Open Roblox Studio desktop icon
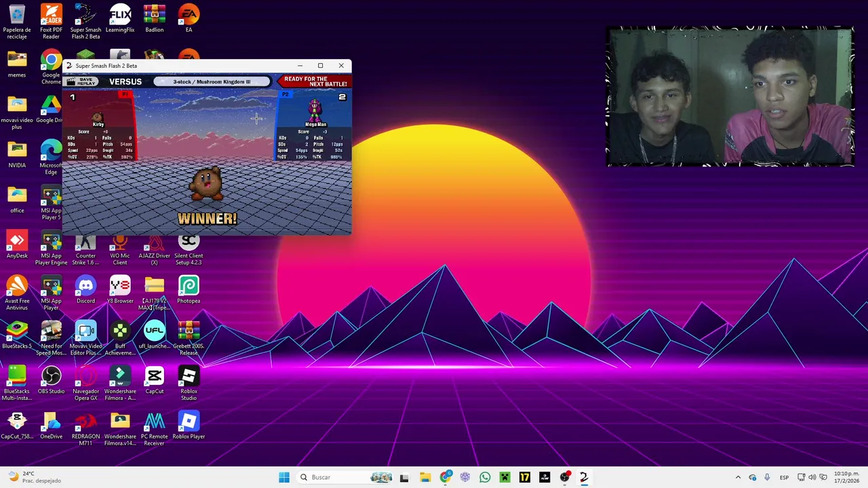The image size is (868, 488). pyautogui.click(x=189, y=383)
